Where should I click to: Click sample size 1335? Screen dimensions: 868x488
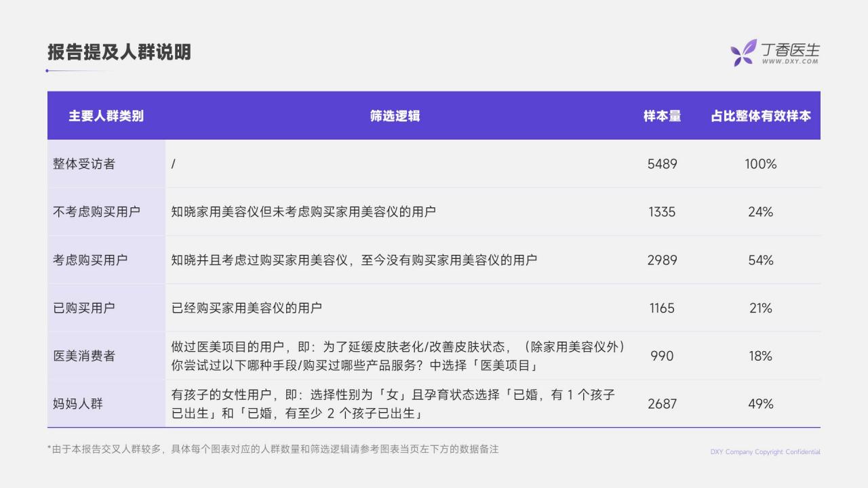pyautogui.click(x=662, y=211)
